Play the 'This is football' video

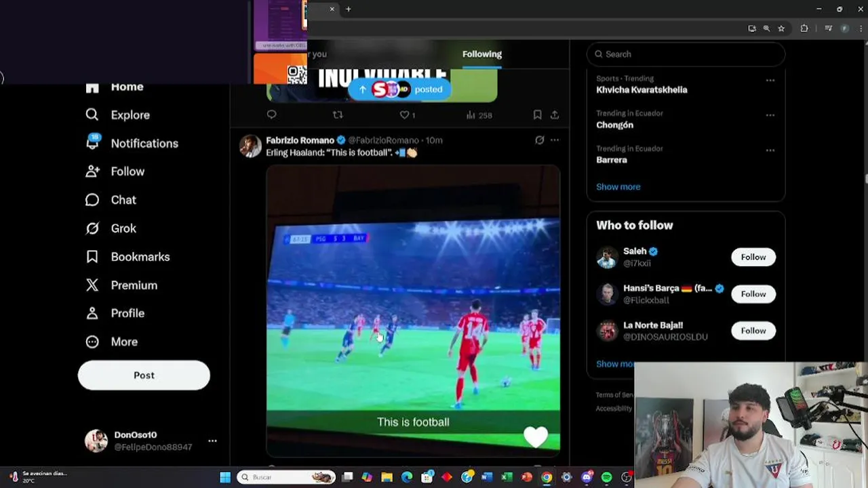tap(413, 311)
